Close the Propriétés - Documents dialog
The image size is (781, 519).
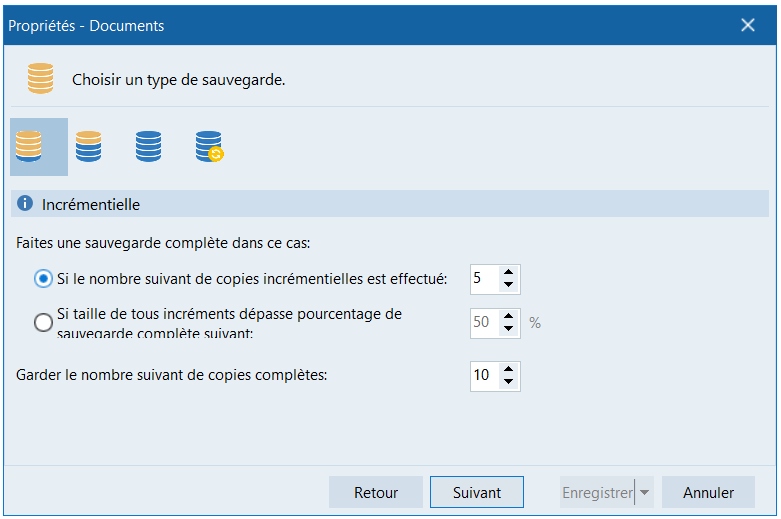[x=747, y=25]
